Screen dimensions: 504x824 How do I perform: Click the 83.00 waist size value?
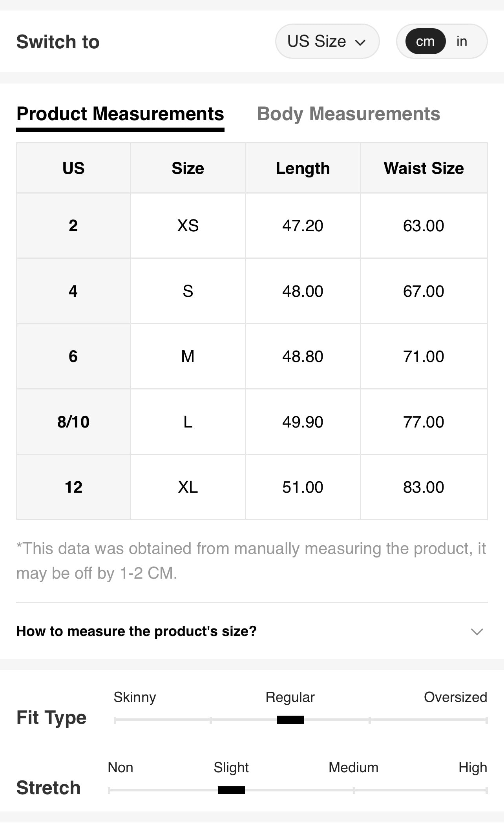point(424,487)
